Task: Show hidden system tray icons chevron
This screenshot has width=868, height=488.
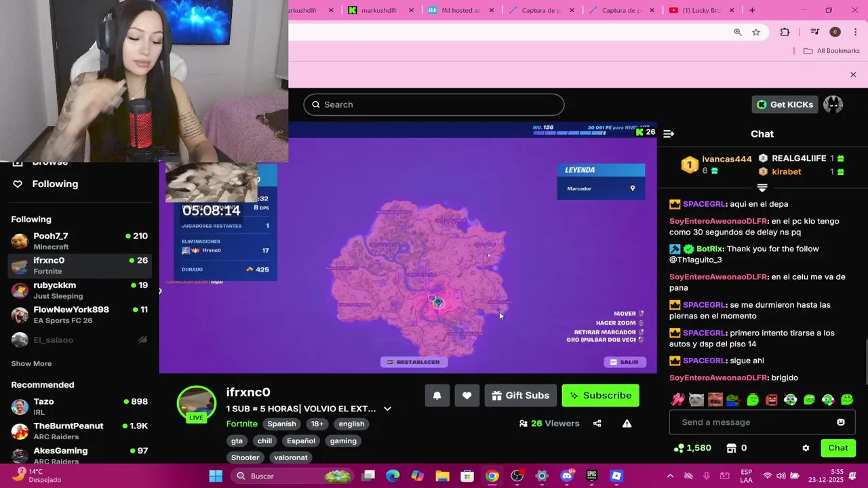Action: [670, 476]
